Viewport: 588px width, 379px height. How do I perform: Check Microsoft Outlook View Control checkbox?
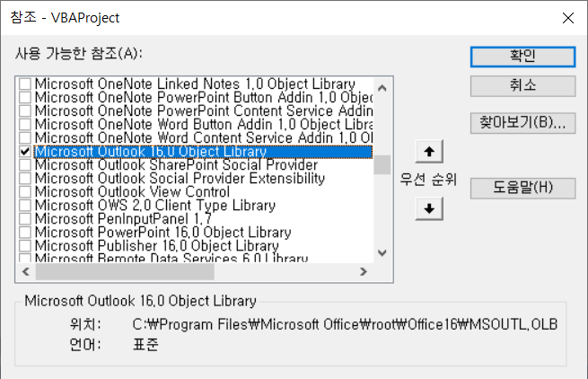(x=25, y=192)
